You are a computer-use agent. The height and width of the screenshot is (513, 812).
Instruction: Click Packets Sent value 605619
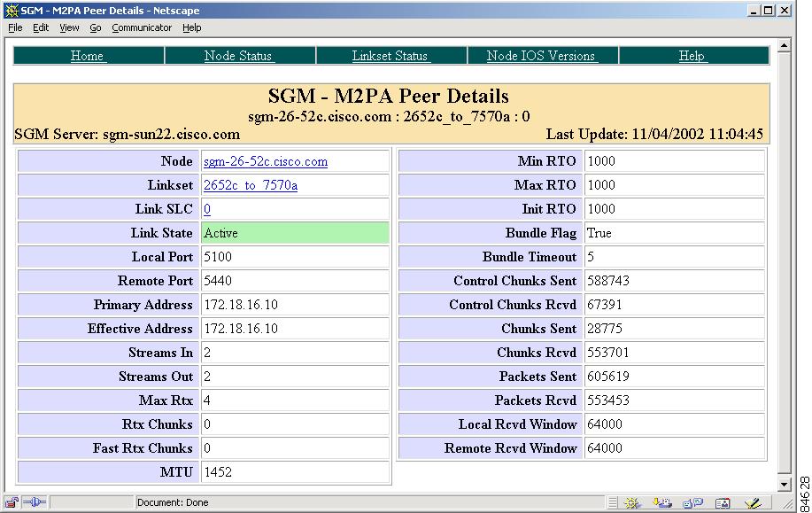608,377
